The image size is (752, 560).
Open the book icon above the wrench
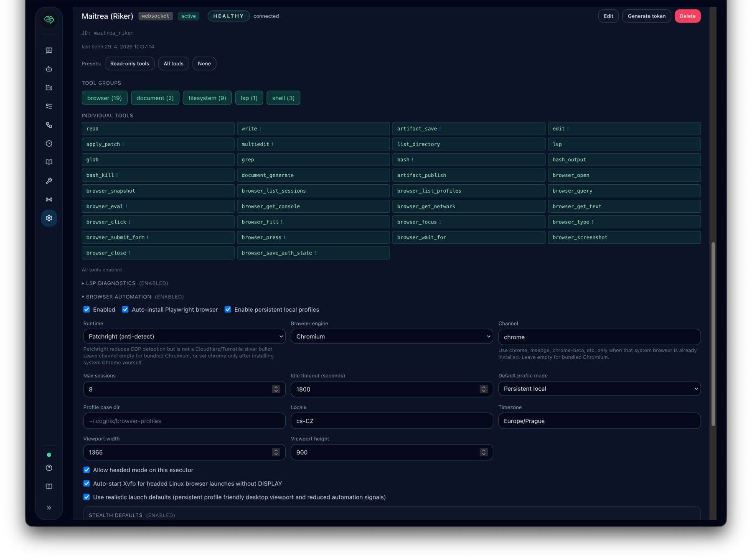tap(49, 162)
